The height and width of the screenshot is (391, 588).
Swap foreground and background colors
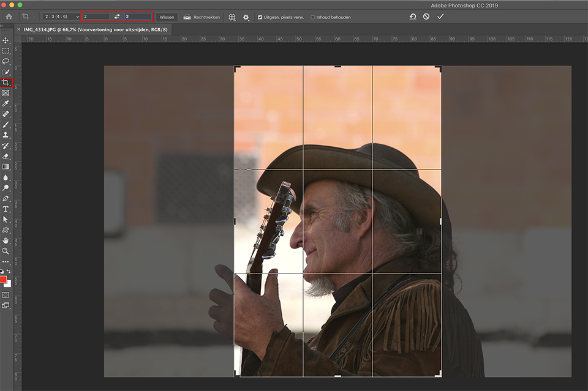pyautogui.click(x=8, y=271)
